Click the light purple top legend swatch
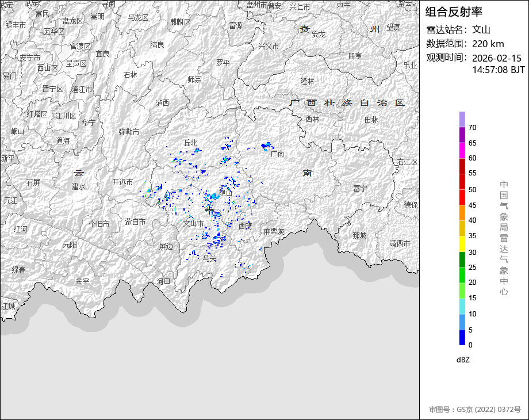This screenshot has height=420, width=529. click(x=462, y=119)
